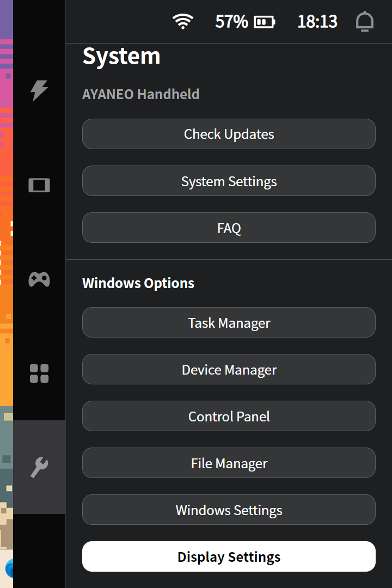Open Device Manager
This screenshot has width=392, height=588.
click(x=229, y=370)
